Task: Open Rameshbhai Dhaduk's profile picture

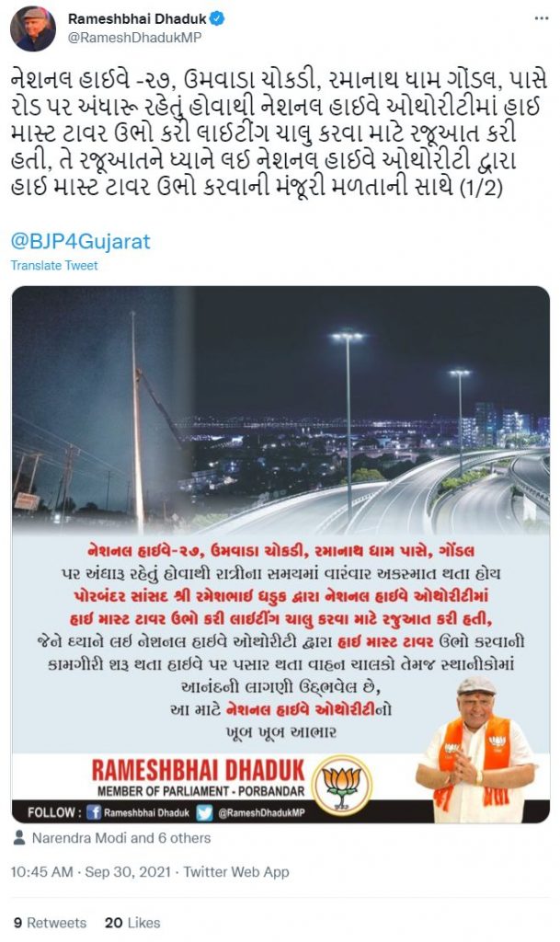Action: [x=33, y=29]
